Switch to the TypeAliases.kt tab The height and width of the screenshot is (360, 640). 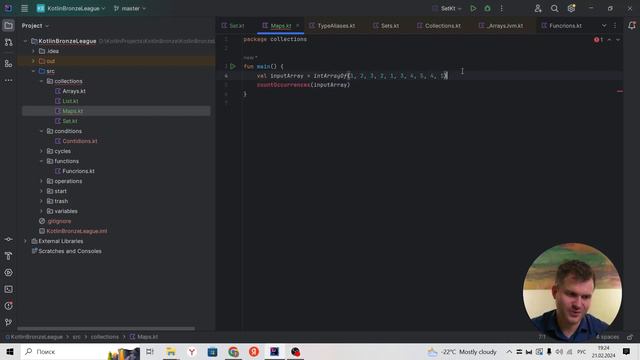click(x=332, y=26)
